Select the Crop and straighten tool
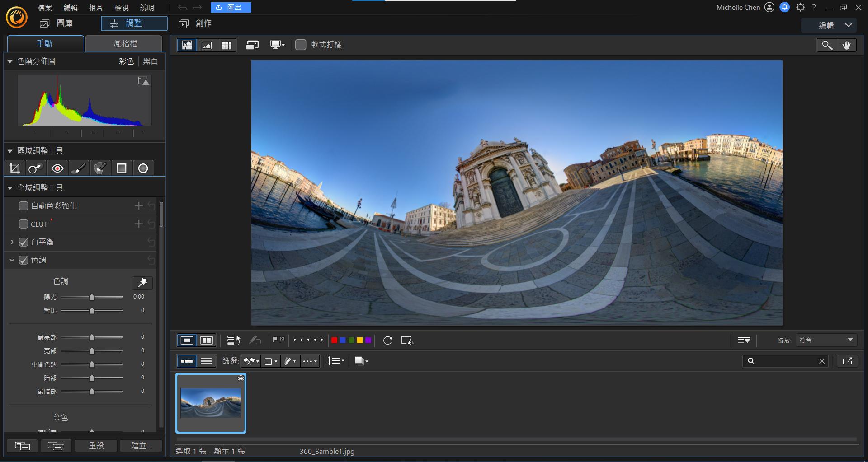The width and height of the screenshot is (868, 462). click(14, 168)
